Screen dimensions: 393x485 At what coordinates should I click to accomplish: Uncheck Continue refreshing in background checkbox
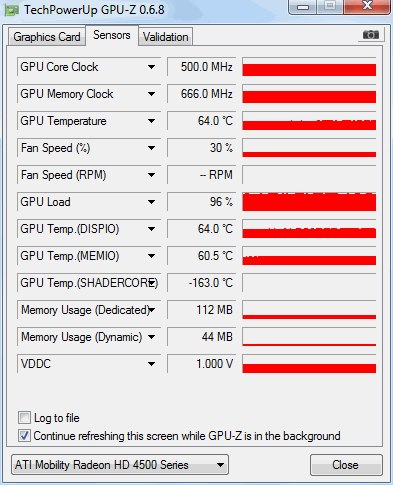[x=24, y=436]
